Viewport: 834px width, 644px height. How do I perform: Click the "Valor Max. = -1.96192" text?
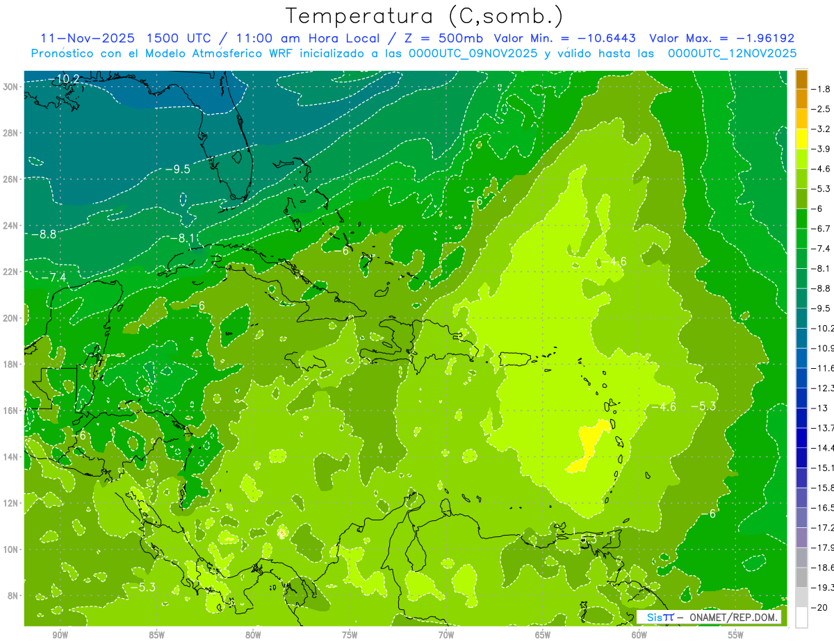[721, 39]
